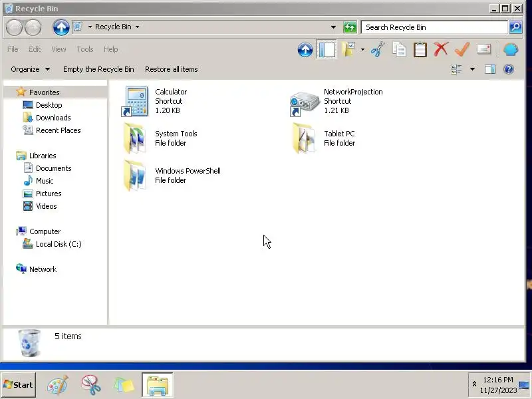This screenshot has width=532, height=399.
Task: Open Downloads in the navigation pane
Action: point(53,118)
